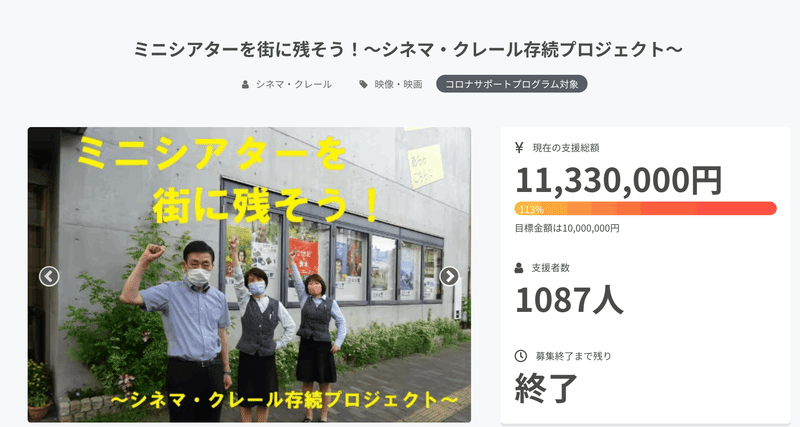The width and height of the screenshot is (800, 427).
Task: Click the clock icon beside 募集終了まで残り
Action: pyautogui.click(x=520, y=356)
